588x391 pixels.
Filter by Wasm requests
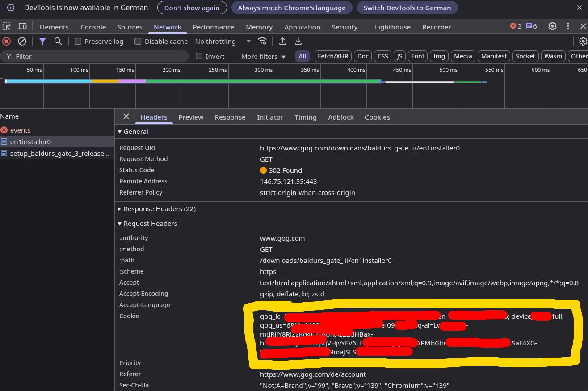tap(553, 56)
